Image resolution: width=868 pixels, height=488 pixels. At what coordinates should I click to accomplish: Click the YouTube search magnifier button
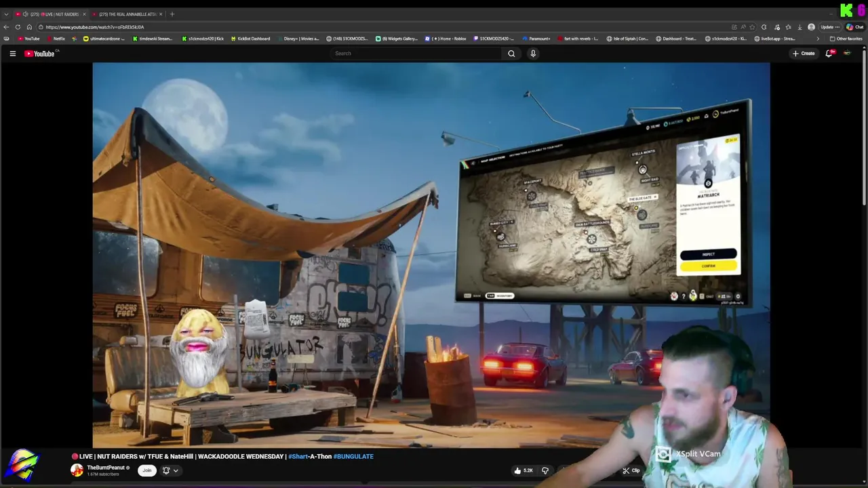point(511,54)
